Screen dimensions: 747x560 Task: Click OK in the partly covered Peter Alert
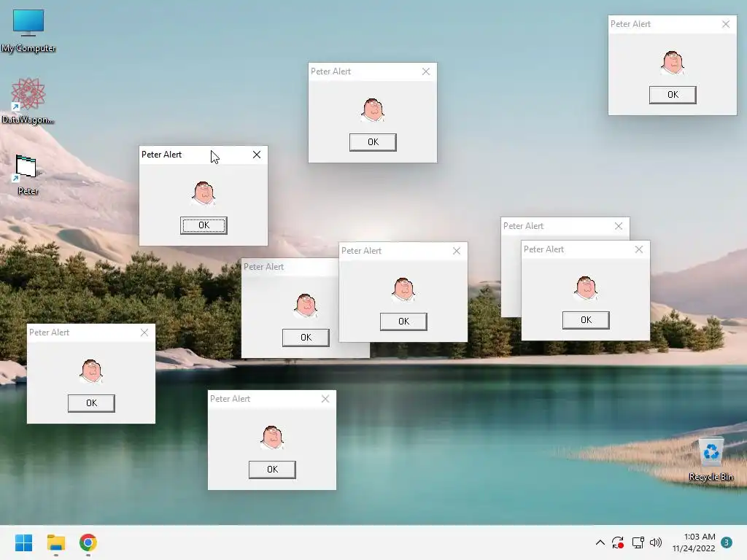coord(306,338)
